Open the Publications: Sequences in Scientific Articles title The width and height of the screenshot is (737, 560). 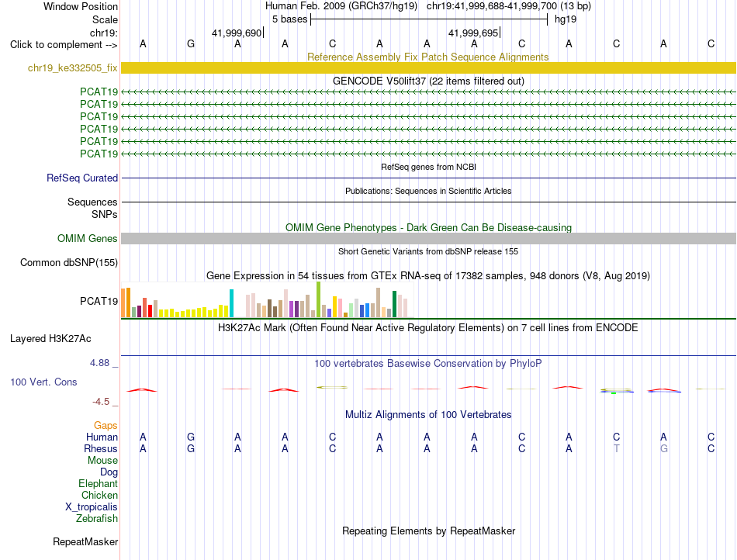(428, 191)
